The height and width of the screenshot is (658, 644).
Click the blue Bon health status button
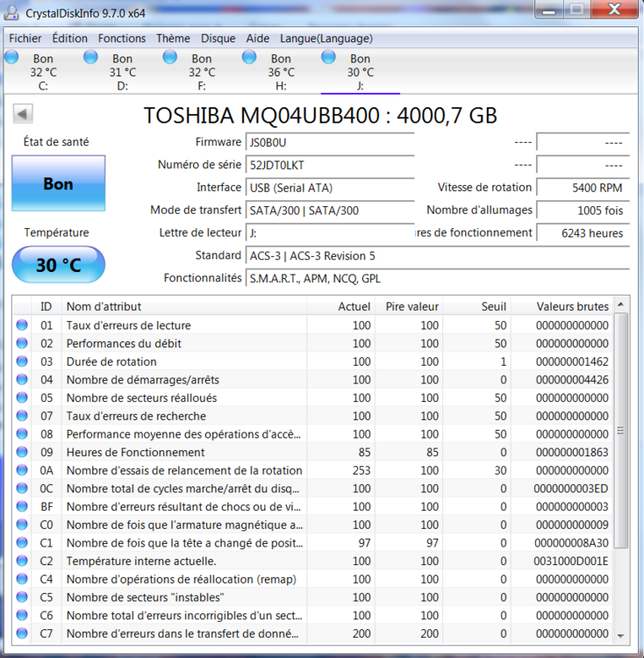click(x=58, y=184)
